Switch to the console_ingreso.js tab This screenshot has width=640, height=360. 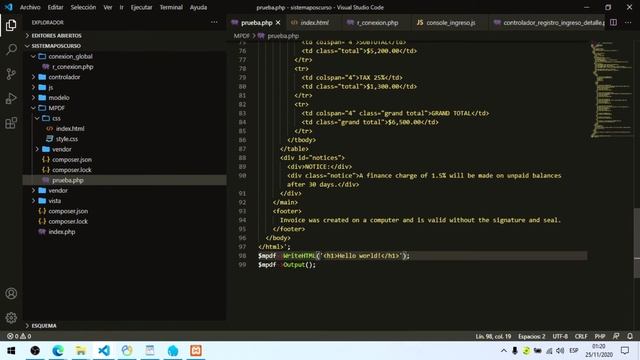[450, 23]
